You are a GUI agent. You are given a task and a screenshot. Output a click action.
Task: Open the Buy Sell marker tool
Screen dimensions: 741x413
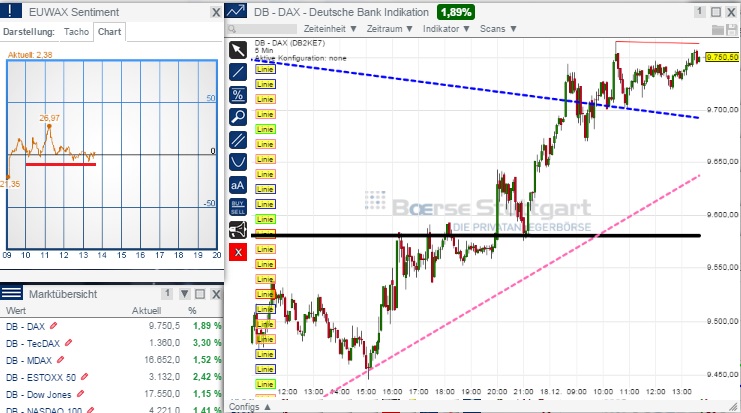(238, 207)
